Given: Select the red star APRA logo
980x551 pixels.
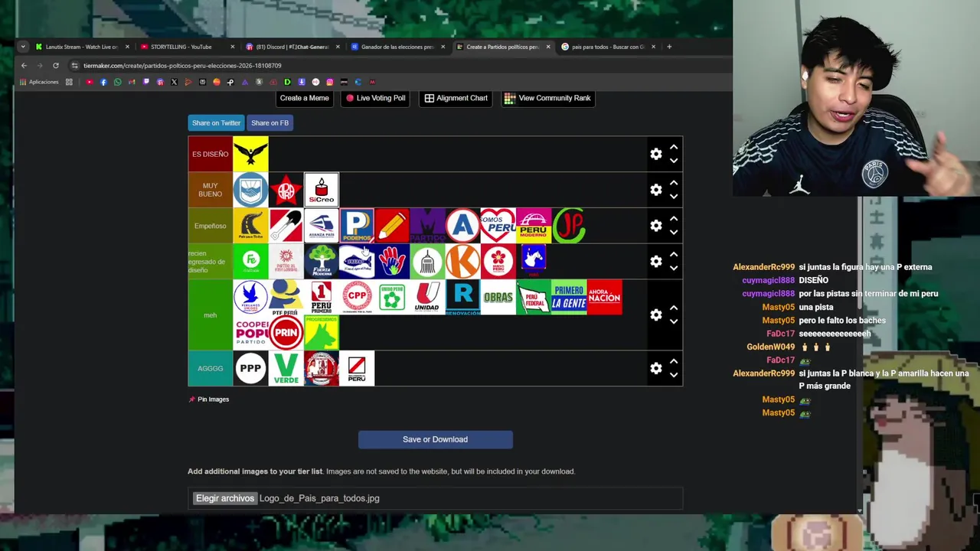Looking at the screenshot, I should (286, 190).
